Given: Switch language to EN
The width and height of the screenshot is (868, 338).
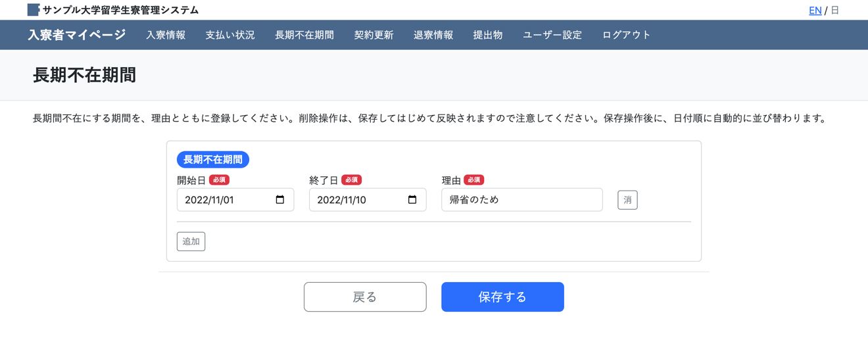Looking at the screenshot, I should (x=815, y=11).
